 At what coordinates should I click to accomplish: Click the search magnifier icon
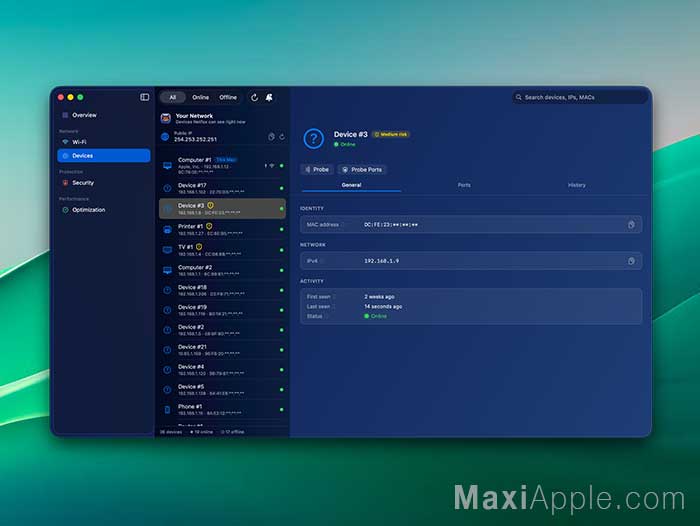point(518,97)
